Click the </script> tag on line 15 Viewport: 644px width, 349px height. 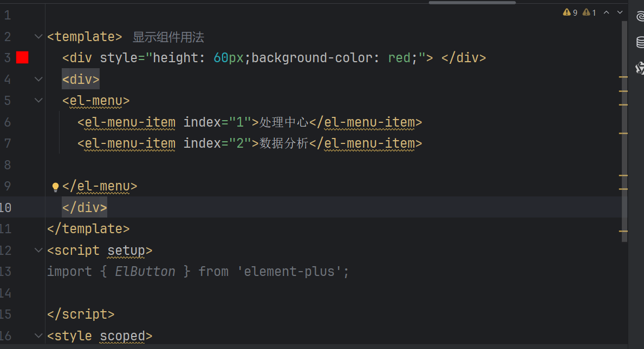(81, 314)
